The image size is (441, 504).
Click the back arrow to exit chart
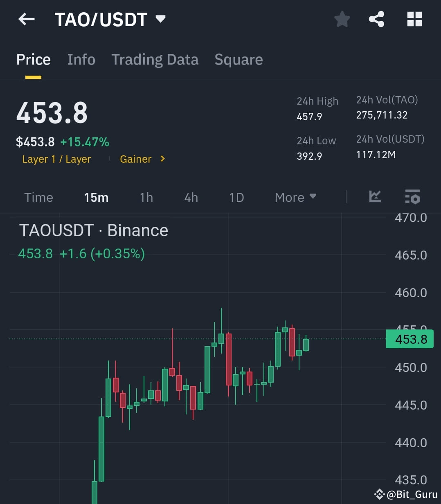26,19
